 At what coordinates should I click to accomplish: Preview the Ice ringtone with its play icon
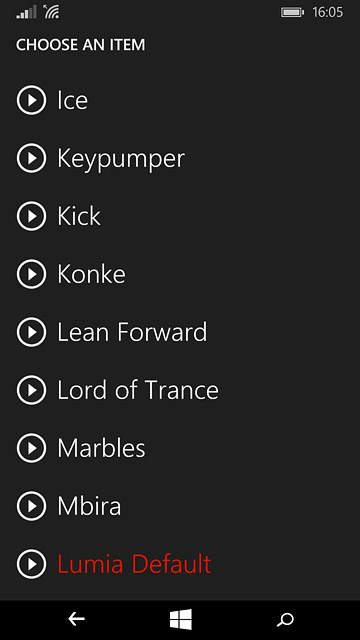click(x=31, y=100)
